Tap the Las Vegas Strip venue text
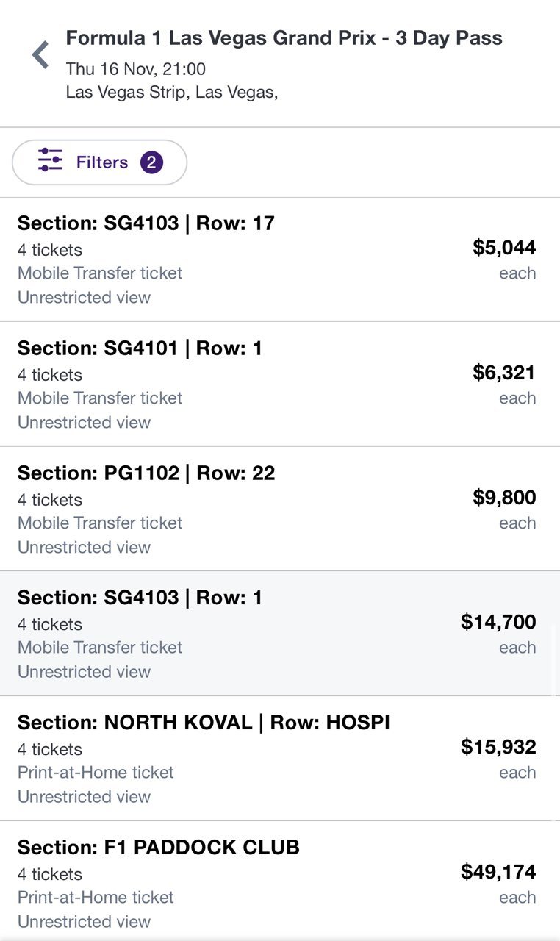560x941 pixels. pyautogui.click(x=172, y=92)
